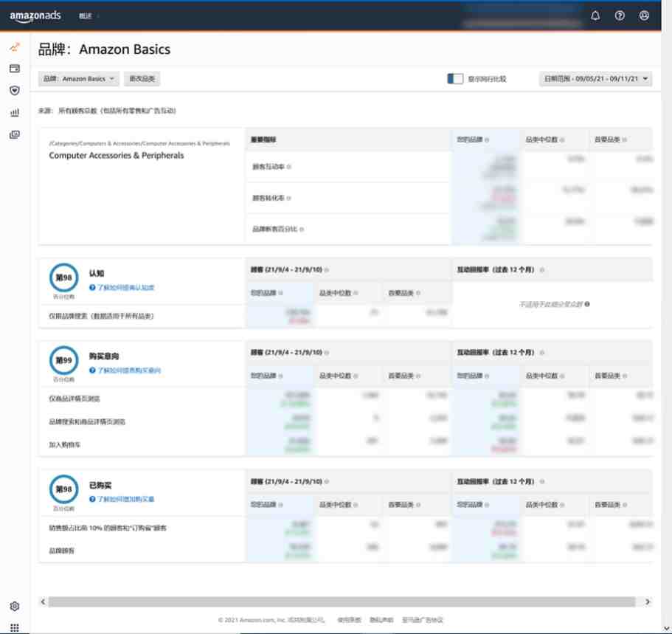Click info icon beside 顾客互动率
672x634 pixels.
(x=289, y=167)
